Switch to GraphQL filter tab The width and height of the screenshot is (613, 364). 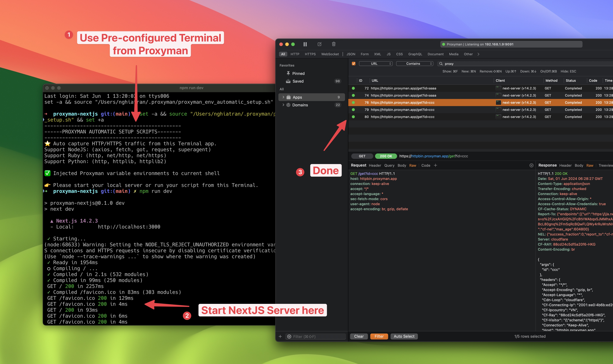(x=415, y=54)
